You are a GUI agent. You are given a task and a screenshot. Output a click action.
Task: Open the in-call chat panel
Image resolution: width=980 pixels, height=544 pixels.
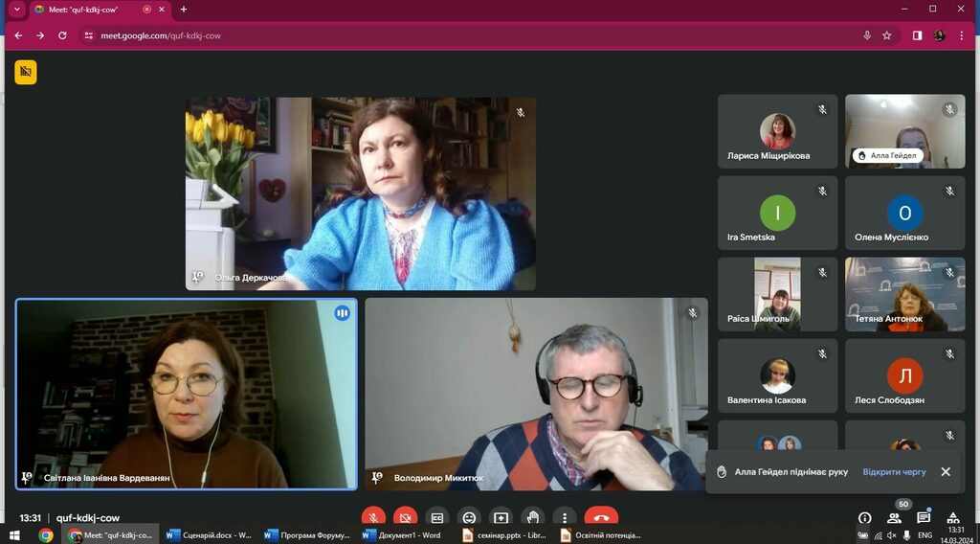(924, 517)
